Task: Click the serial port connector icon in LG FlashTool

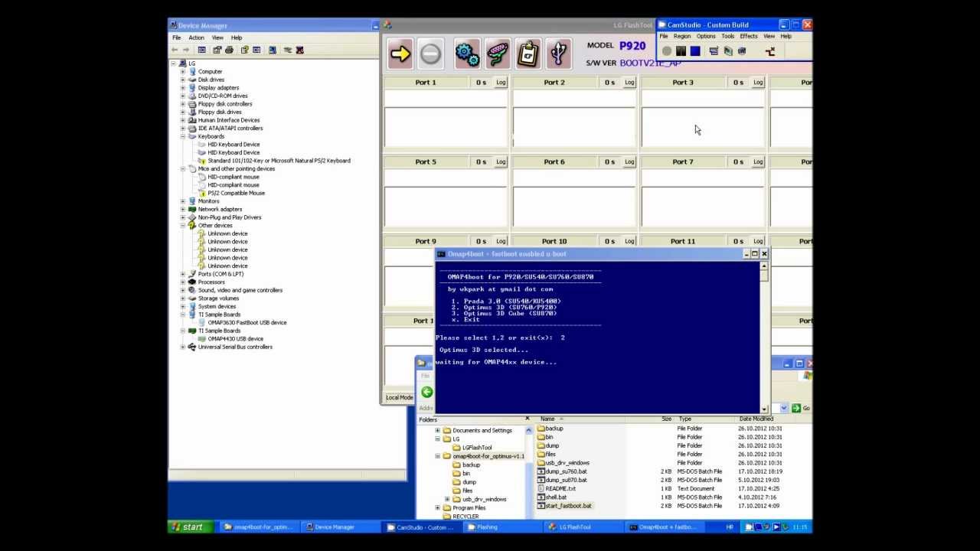Action: pos(498,53)
